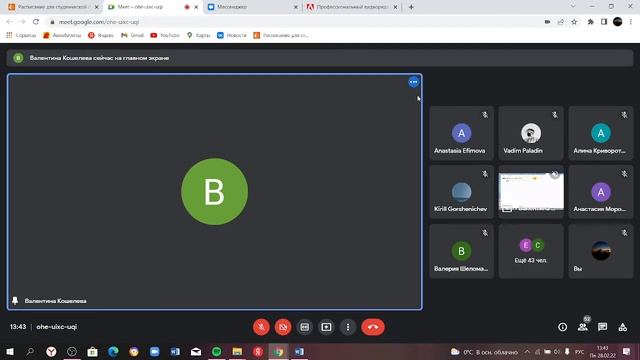Select the Валерия Шелома... tile
The width and height of the screenshot is (640, 360).
[x=461, y=251]
